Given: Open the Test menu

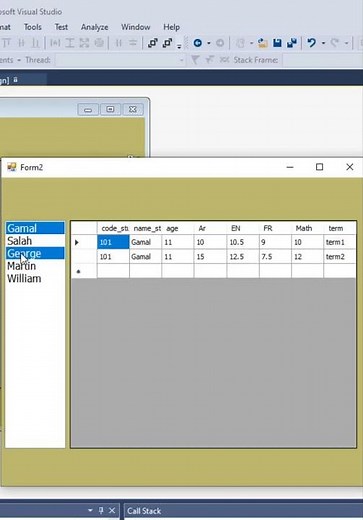Looking at the screenshot, I should point(61,27).
